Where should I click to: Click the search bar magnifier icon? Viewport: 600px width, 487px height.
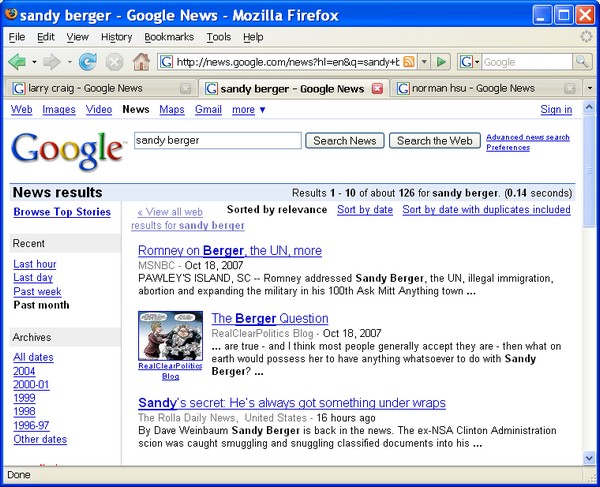click(582, 62)
